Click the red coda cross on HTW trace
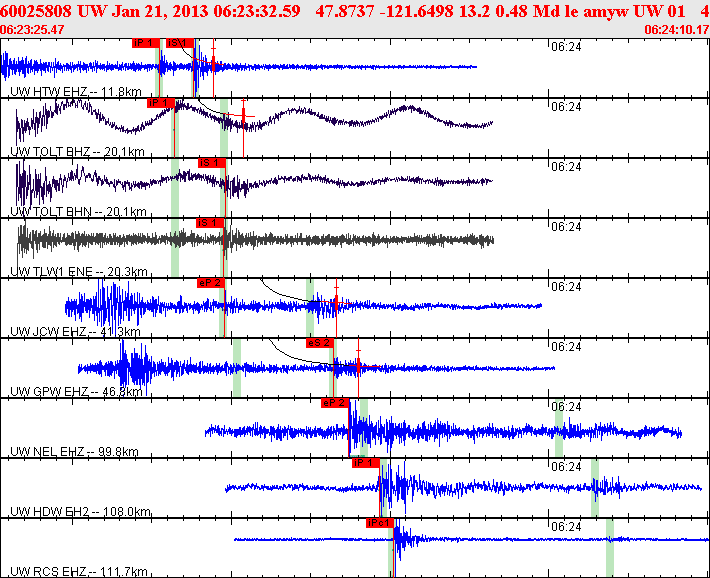The height and width of the screenshot is (578, 710). point(214,62)
